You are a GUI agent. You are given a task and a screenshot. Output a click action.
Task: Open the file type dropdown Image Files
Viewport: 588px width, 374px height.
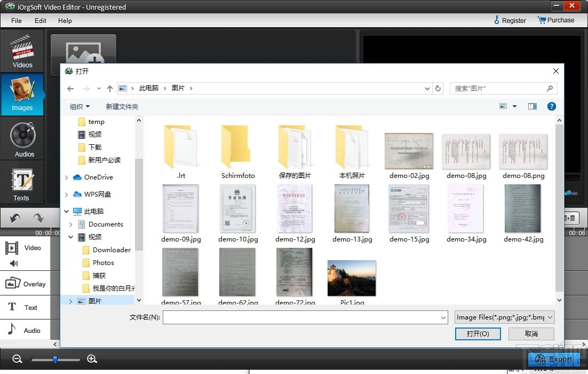point(504,317)
